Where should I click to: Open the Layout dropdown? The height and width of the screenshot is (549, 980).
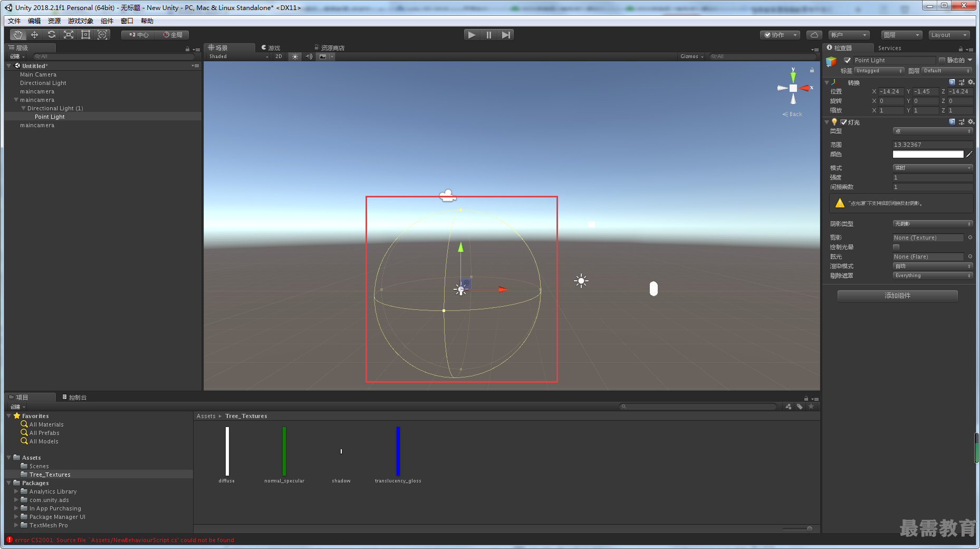click(949, 35)
